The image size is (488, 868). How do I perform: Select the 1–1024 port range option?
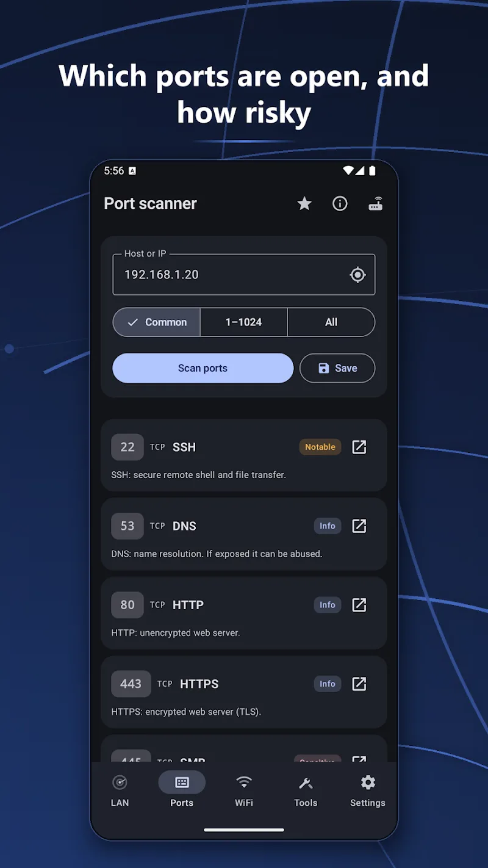pos(244,322)
